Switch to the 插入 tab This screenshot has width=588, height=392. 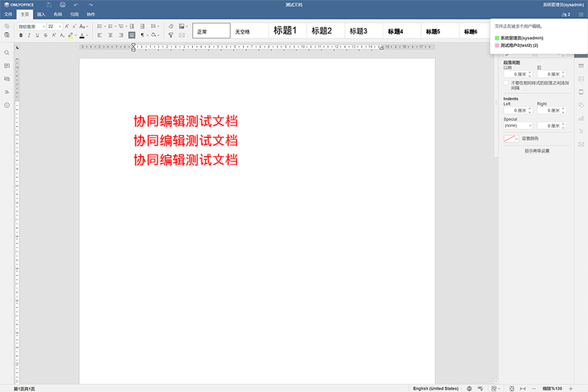click(42, 14)
